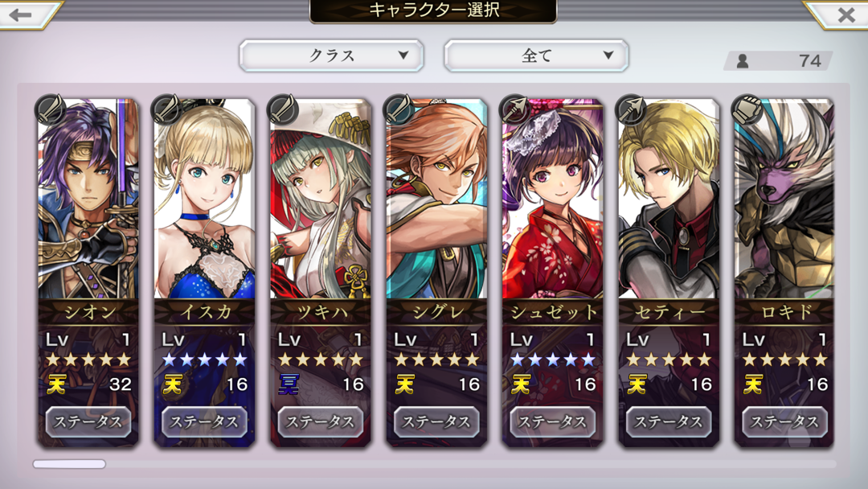868x489 pixels.
Task: Choose the セティー character portrait
Action: click(x=669, y=199)
